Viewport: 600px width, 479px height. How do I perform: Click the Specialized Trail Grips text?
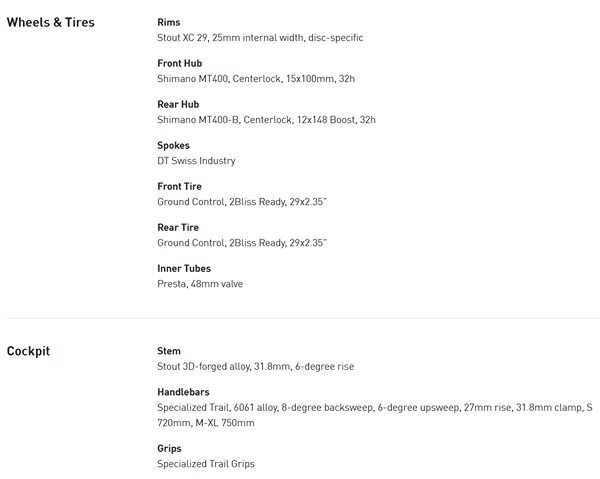(206, 464)
